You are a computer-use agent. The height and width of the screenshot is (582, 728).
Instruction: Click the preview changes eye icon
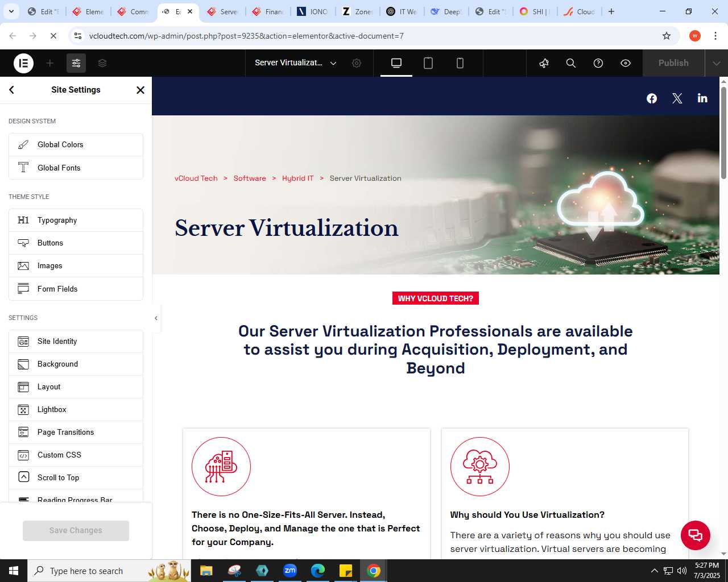pyautogui.click(x=626, y=63)
